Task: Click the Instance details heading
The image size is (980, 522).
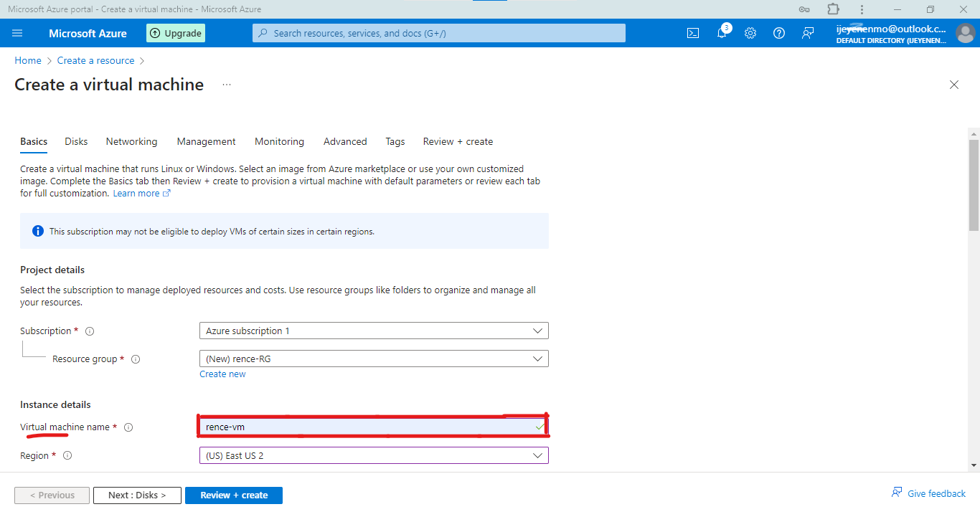Action: tap(55, 405)
